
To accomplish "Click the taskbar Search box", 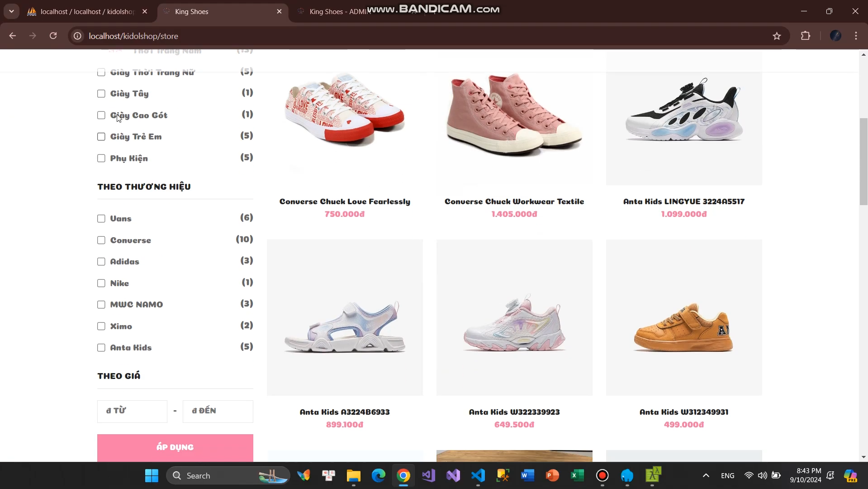I will (228, 475).
